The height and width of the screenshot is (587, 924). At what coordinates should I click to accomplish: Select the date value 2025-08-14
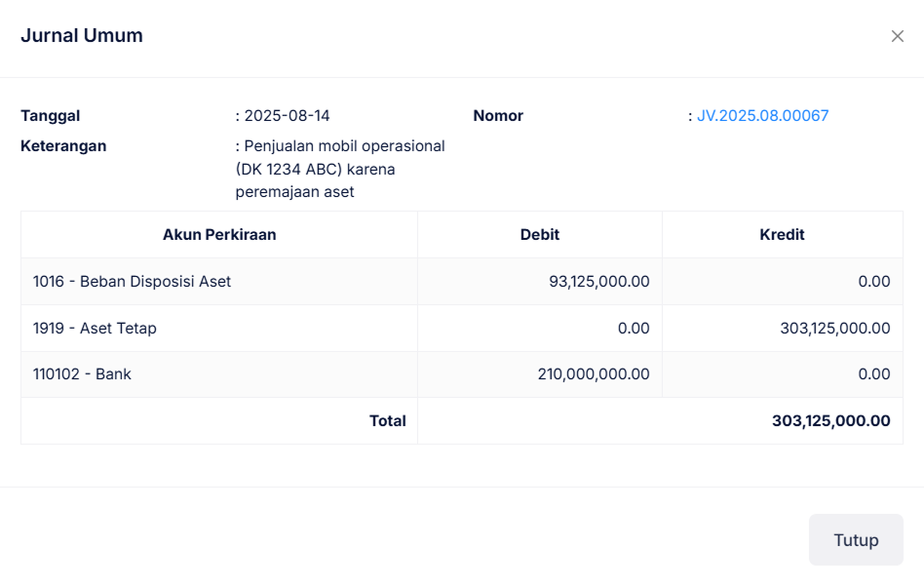tap(287, 116)
